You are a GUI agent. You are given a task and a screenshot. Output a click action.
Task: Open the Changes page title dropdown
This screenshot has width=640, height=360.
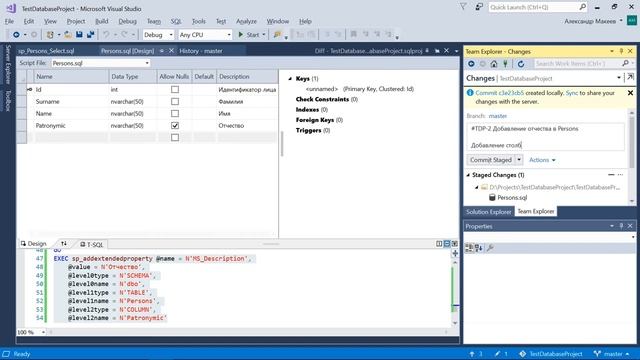tap(619, 78)
